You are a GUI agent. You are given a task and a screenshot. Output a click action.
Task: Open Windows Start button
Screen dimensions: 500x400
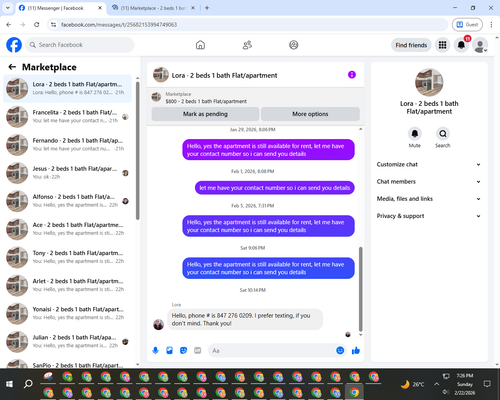coord(9,384)
